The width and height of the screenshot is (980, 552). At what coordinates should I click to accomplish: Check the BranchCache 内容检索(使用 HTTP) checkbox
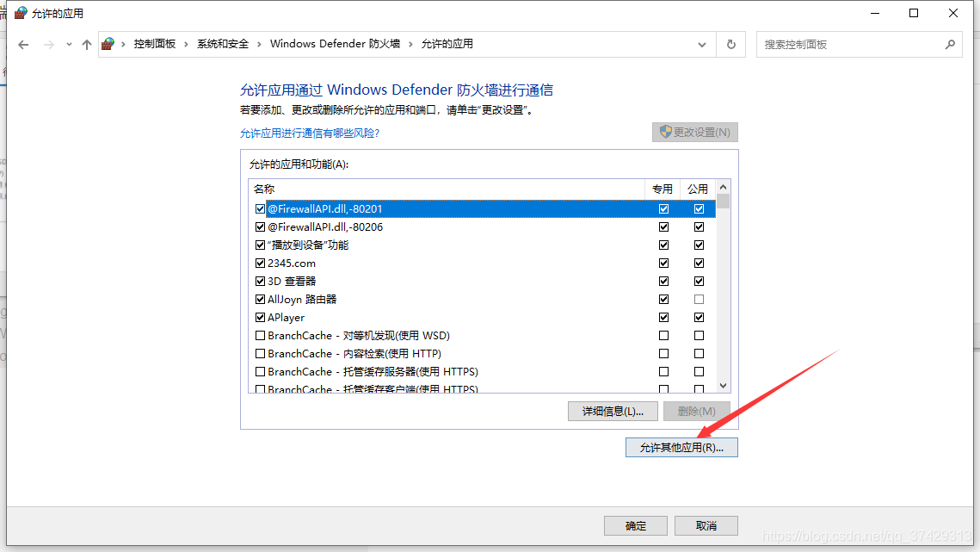[x=260, y=354]
